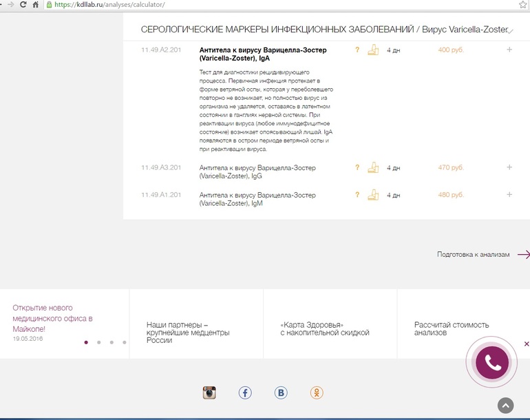
Task: Add the 470 руб. IgG test with plus
Action: point(509,167)
